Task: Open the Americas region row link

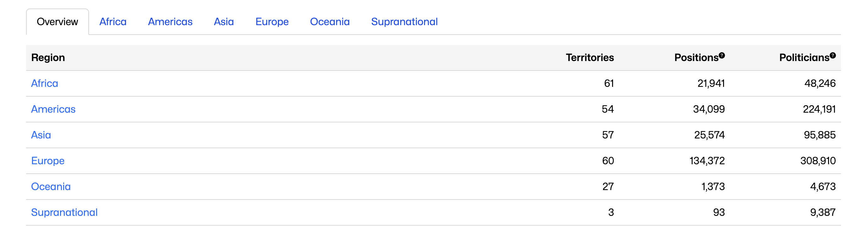Action: (x=53, y=109)
